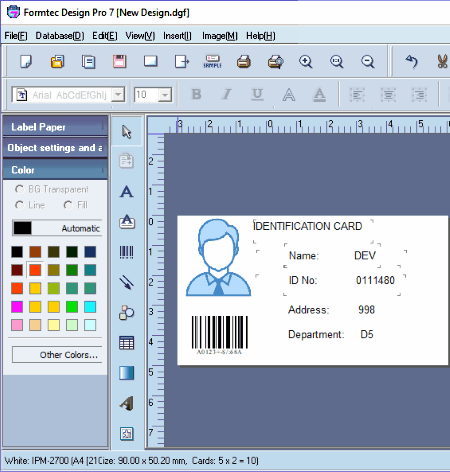Screen dimensions: 450x472
Task: Click the Automatic color button
Action: point(57,228)
